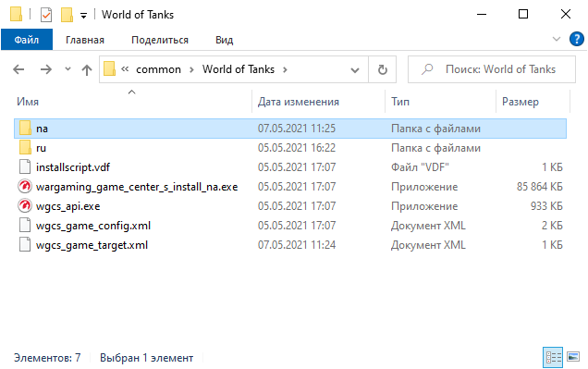Image resolution: width=588 pixels, height=369 pixels.
Task: Expand the ribbon with chevron
Action: (x=557, y=39)
